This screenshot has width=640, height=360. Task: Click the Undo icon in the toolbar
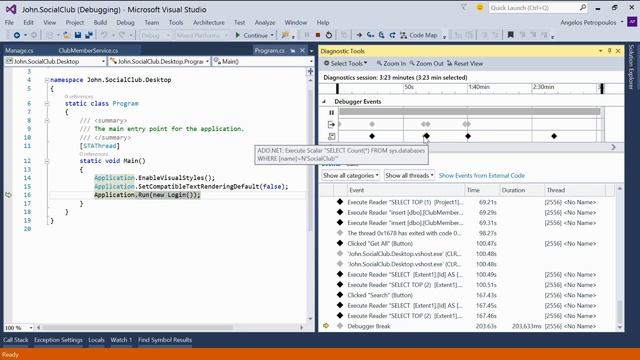104,36
